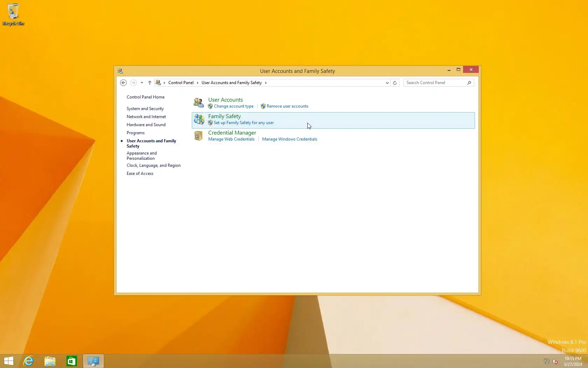Open the taskbar clock and date
Screen dimensions: 588x368
pyautogui.click(x=573, y=361)
